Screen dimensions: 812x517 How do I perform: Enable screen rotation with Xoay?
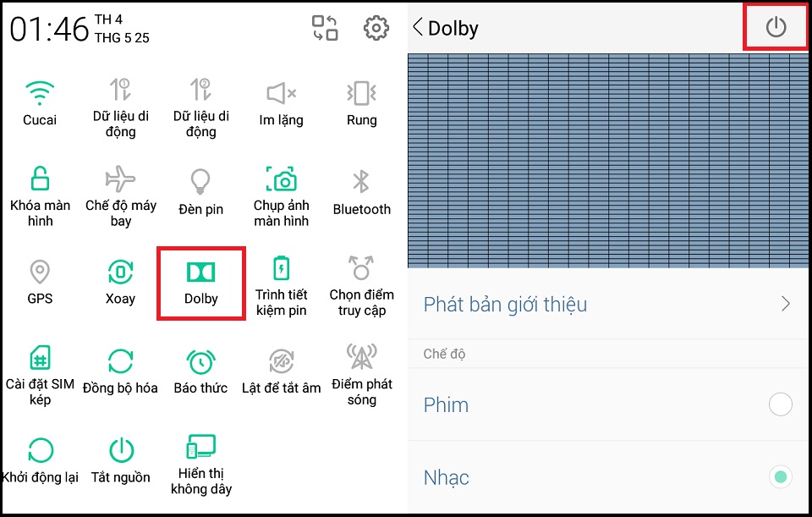120,272
